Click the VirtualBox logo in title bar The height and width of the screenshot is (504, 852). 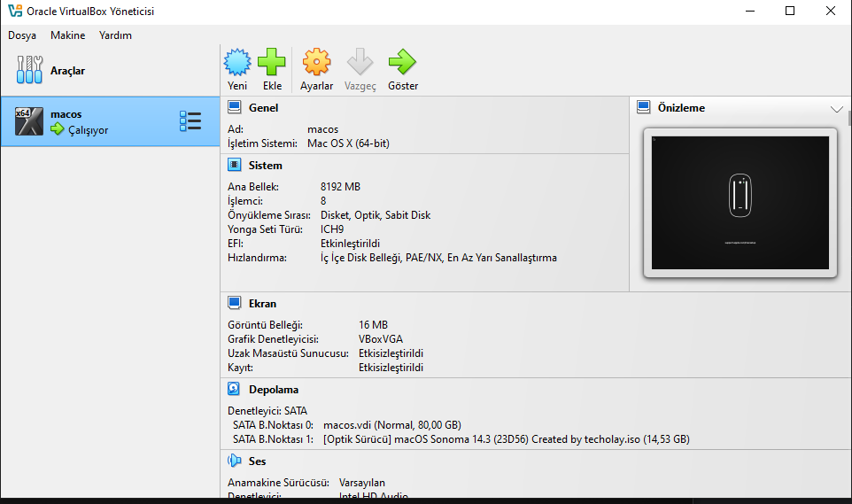click(15, 11)
